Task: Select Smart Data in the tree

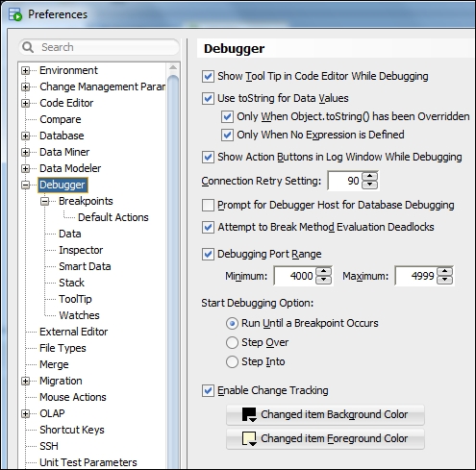Action: pyautogui.click(x=85, y=266)
